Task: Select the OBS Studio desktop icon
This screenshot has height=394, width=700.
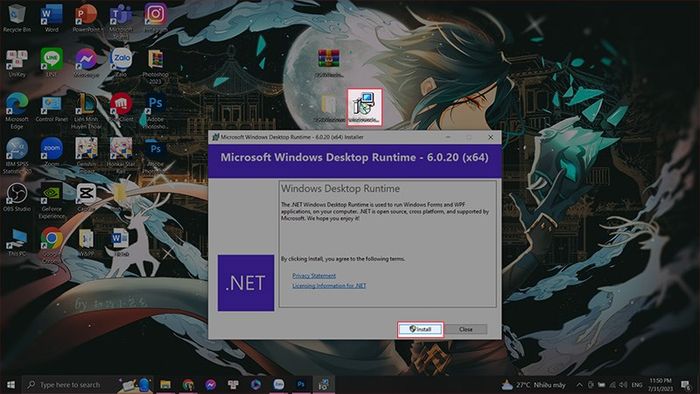Action: pos(17,197)
